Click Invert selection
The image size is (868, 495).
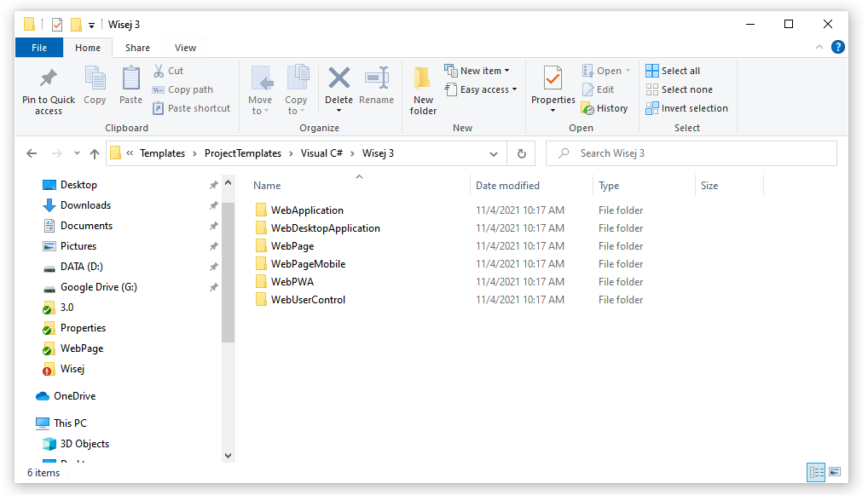coord(687,108)
